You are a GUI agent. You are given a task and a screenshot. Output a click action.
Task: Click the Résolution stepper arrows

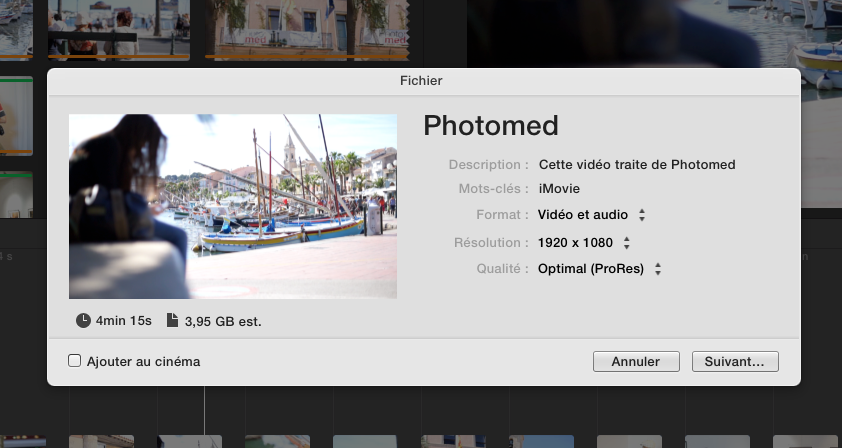(x=626, y=243)
